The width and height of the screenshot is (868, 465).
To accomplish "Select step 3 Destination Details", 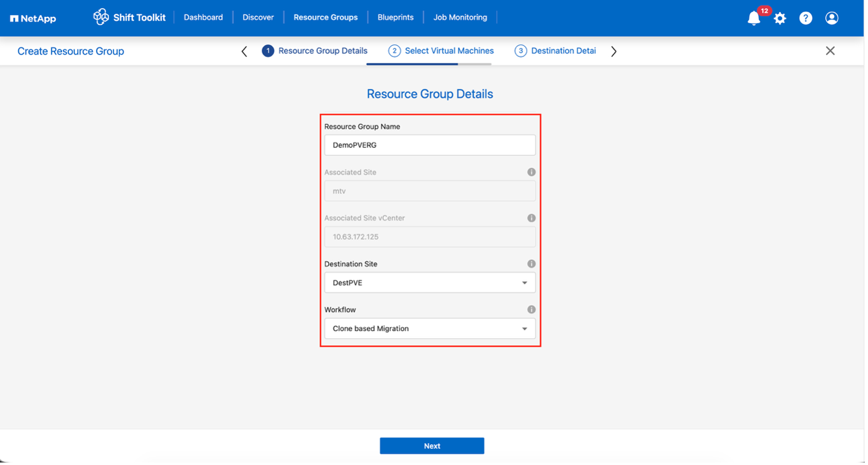I will 555,50.
